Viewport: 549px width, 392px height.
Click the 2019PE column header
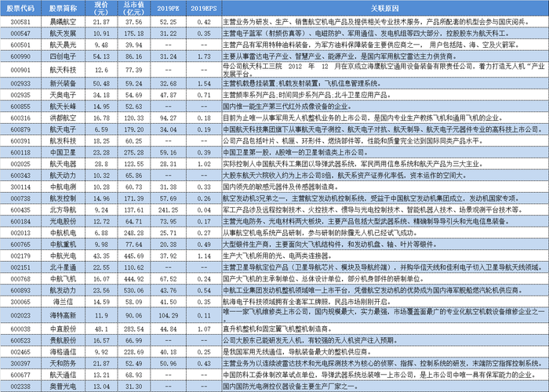[x=168, y=9]
